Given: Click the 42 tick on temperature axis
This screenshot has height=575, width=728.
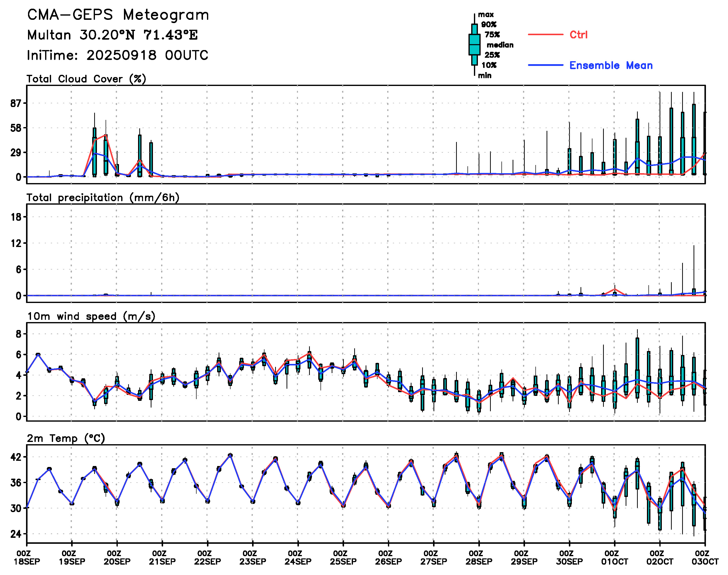Looking at the screenshot, I should [x=16, y=457].
